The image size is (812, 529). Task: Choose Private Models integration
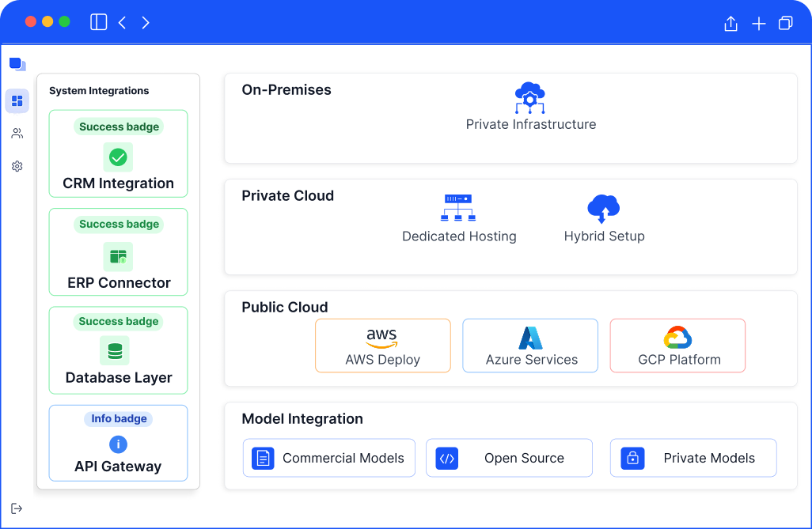coord(693,458)
